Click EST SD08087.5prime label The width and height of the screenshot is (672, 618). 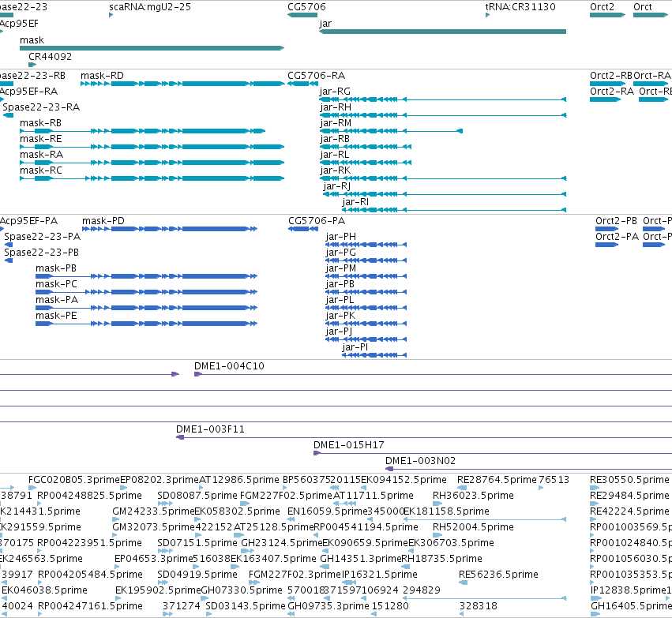point(197,496)
